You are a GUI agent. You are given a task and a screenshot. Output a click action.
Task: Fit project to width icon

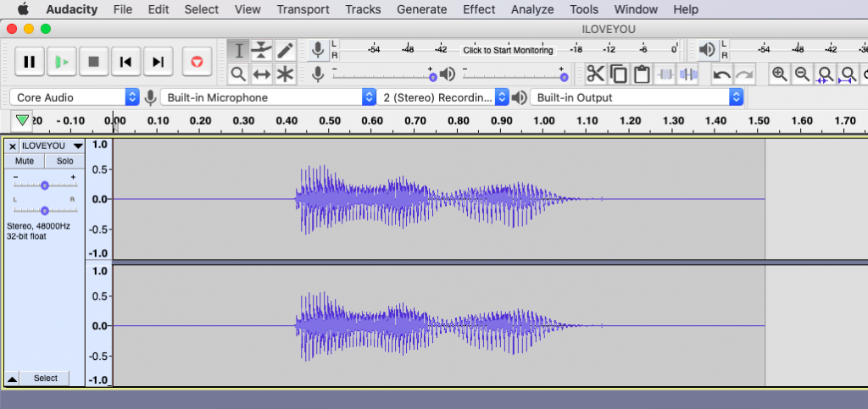pos(848,74)
